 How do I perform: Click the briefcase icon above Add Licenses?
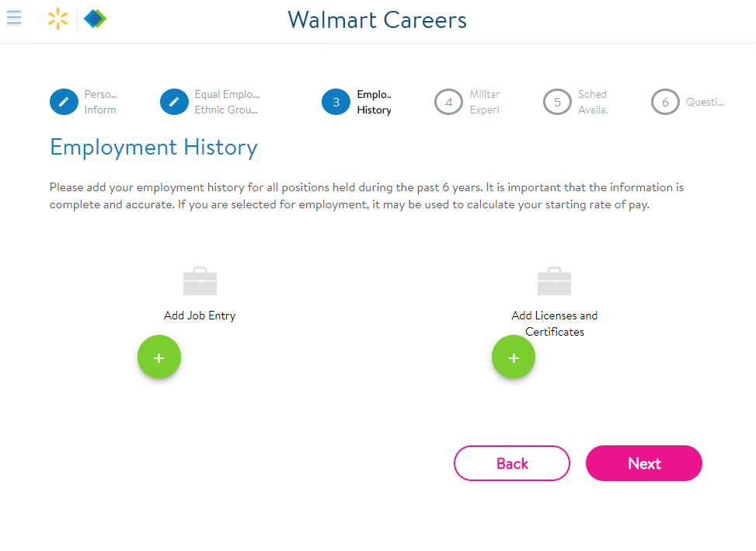(555, 281)
